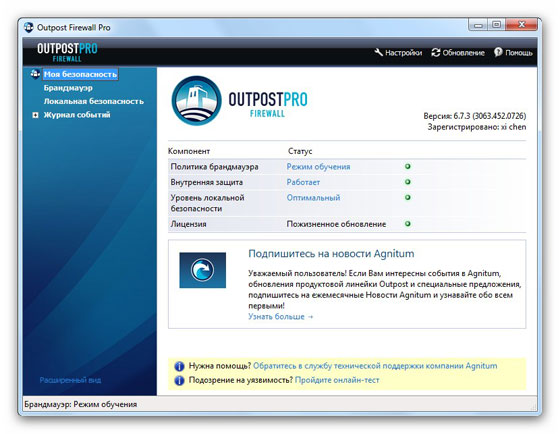
Task: Click the round Outpost Pro fortress logo
Action: point(196,101)
